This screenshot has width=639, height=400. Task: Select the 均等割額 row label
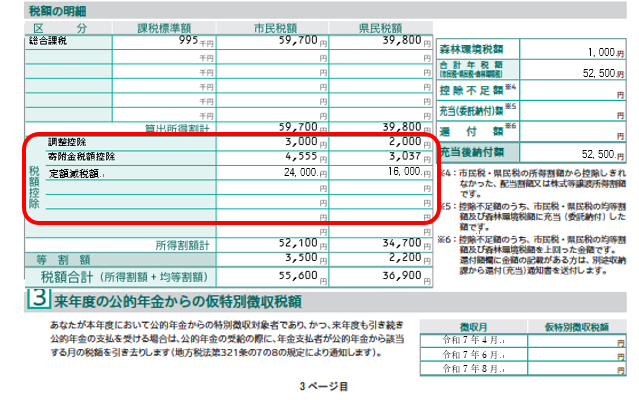pyautogui.click(x=63, y=260)
